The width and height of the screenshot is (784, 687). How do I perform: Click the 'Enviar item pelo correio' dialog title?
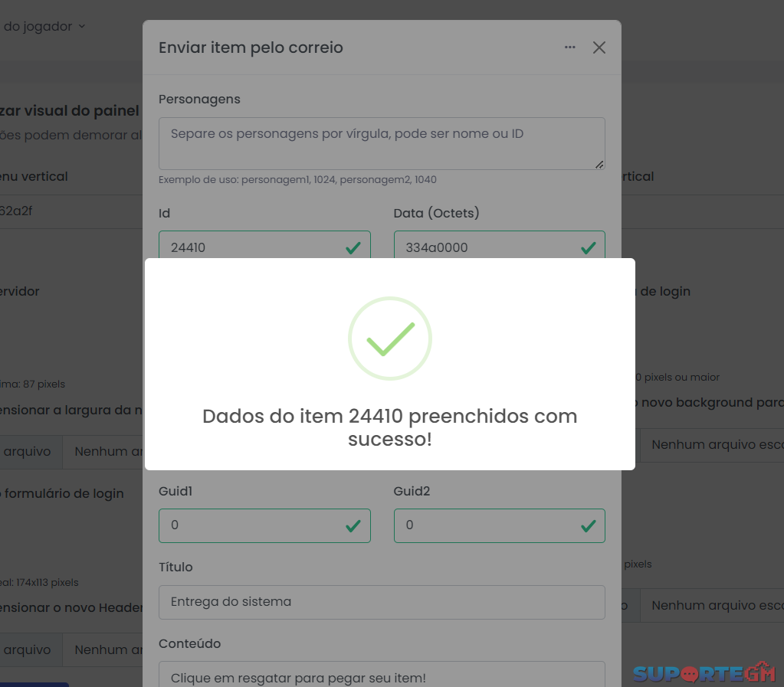point(251,47)
